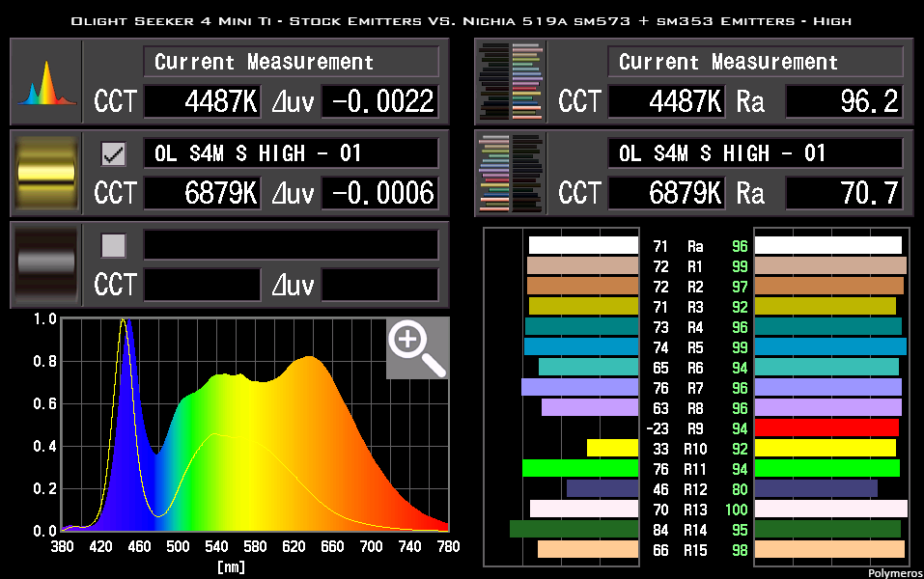Click the Current Measurement header bar

(x=291, y=62)
